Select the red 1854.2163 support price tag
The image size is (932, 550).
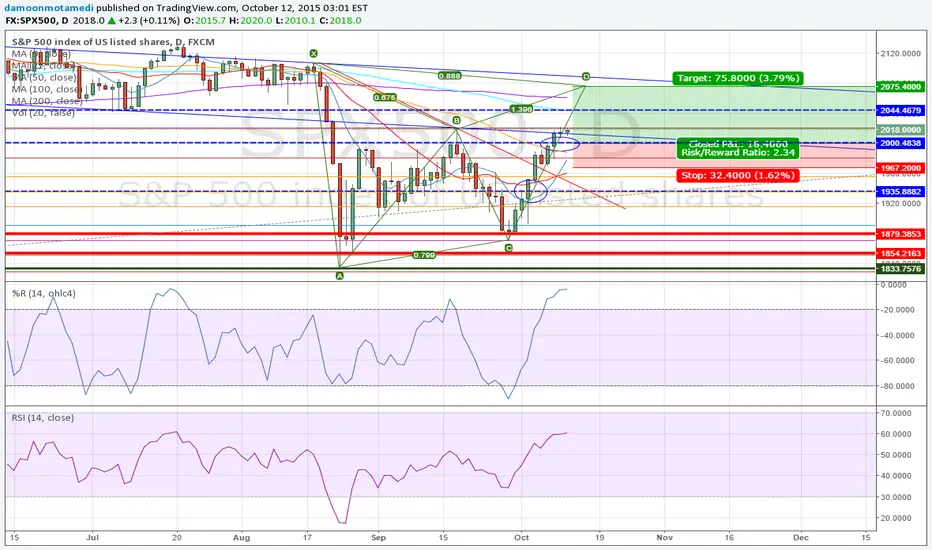[900, 253]
